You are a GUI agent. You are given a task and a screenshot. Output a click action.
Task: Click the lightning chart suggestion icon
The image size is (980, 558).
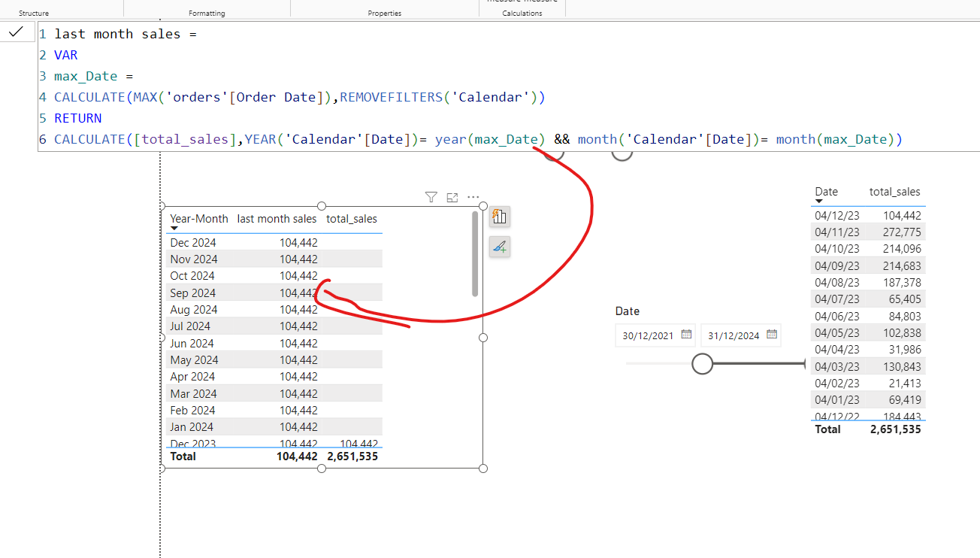500,217
